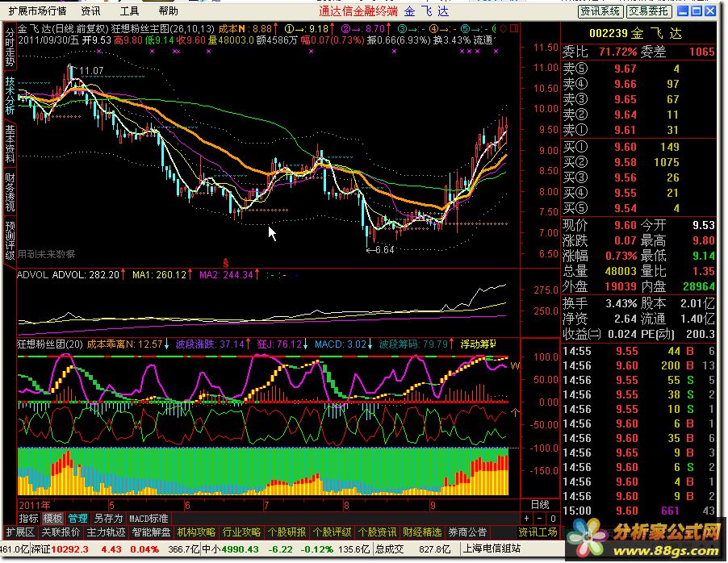Click the 深证10292.3 index in status bar
728x563 pixels.
[60, 549]
